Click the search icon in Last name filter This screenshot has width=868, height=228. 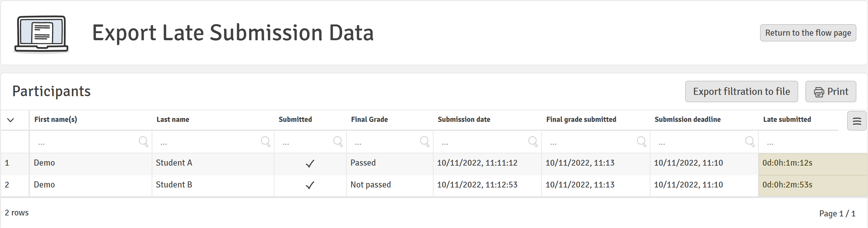[265, 142]
